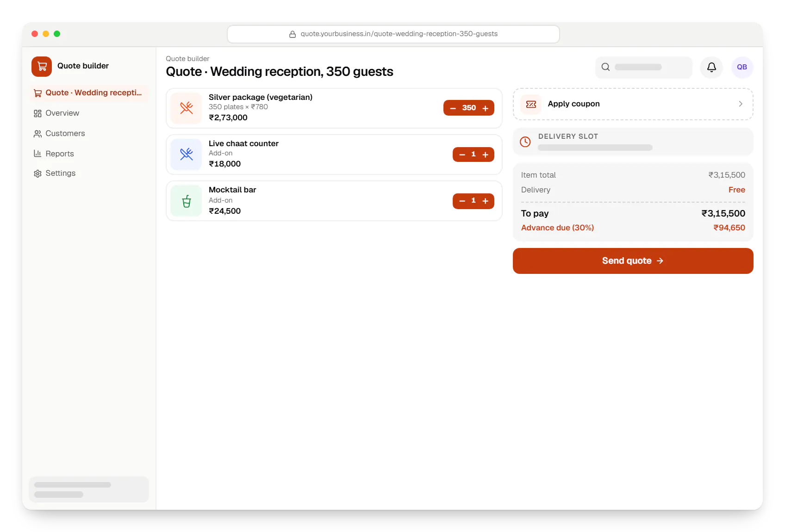Click the placeholder card at the sidebar bottom
This screenshot has width=785, height=532.
(89, 489)
